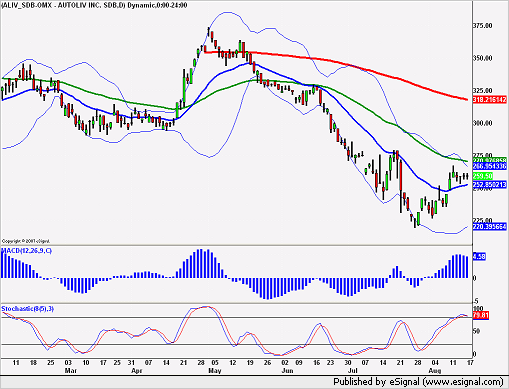Select the 325.00 price axis label
The width and height of the screenshot is (509, 389).
coord(482,91)
